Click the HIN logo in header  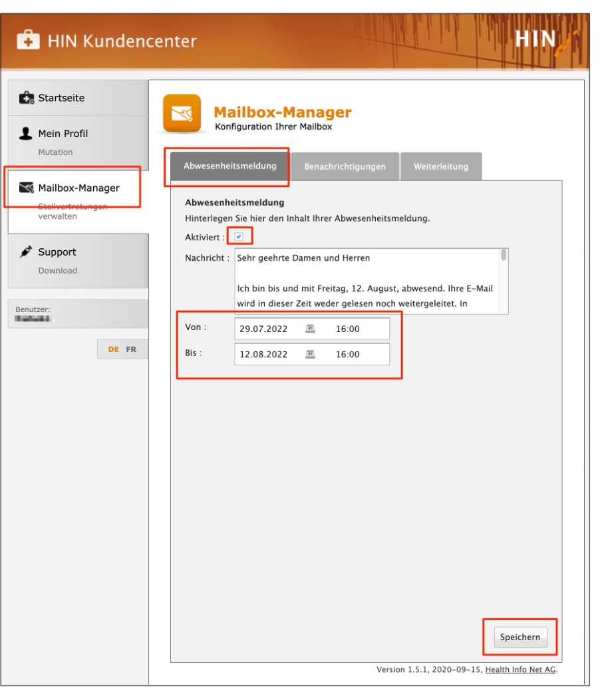(x=540, y=40)
